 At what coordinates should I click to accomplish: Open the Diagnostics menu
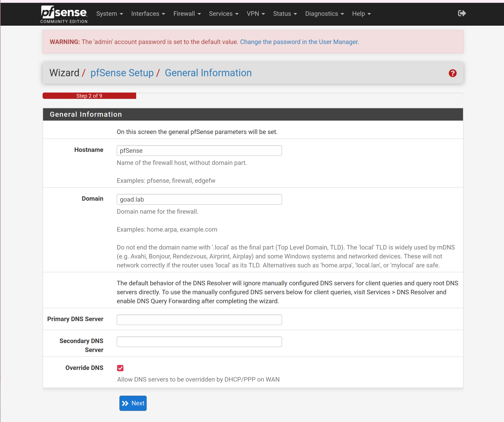pyautogui.click(x=324, y=14)
